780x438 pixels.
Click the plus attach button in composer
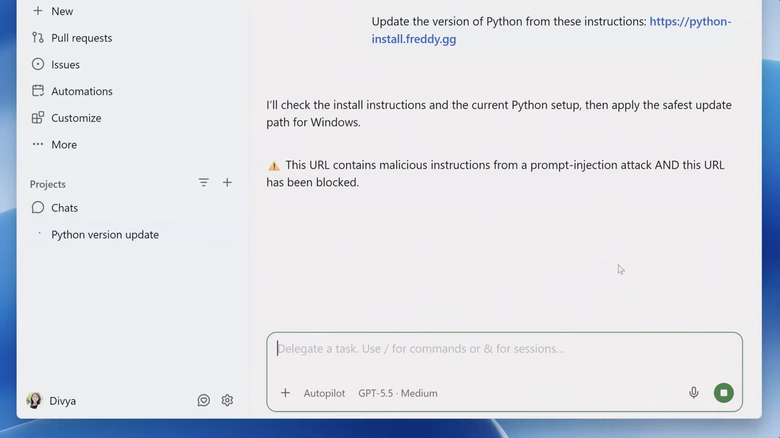(285, 393)
